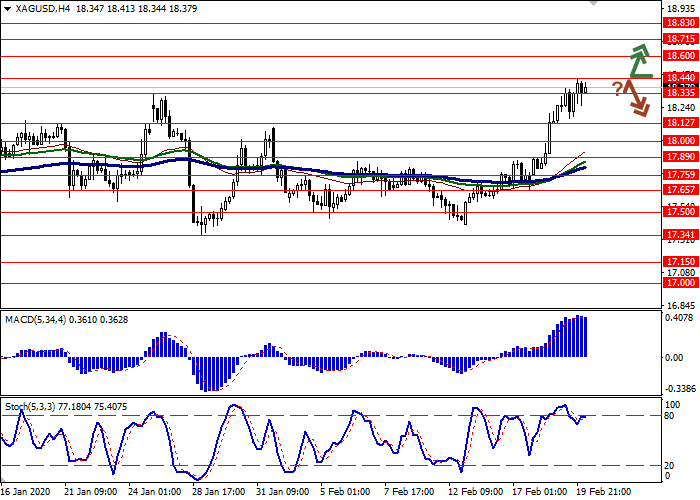Click the 18.440 price level tag
Image resolution: width=700 pixels, height=500 pixels.
[x=680, y=78]
